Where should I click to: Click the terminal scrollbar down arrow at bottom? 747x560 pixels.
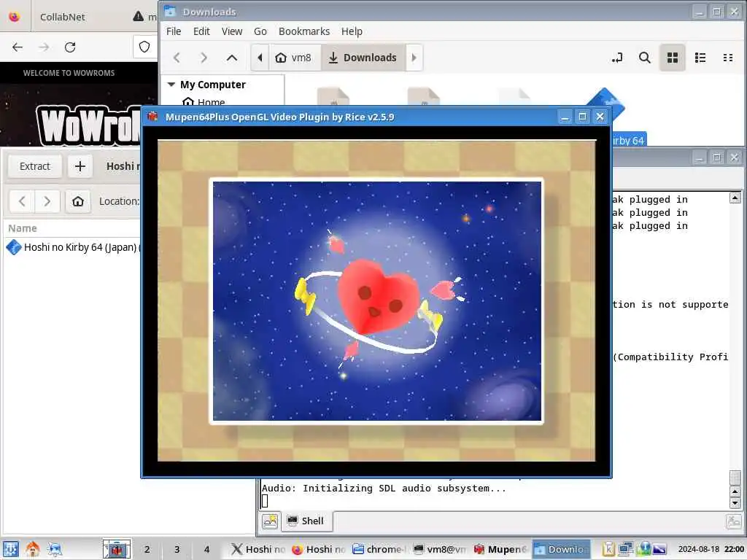(735, 503)
